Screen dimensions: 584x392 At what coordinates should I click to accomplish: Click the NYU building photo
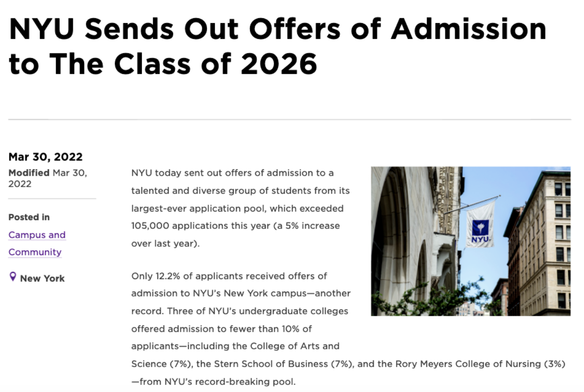(471, 241)
